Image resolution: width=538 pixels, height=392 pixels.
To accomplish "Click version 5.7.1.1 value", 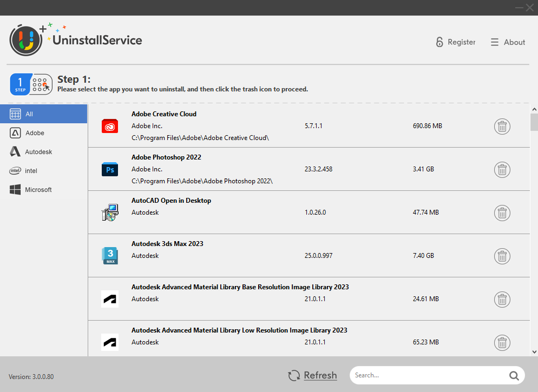I will pyautogui.click(x=313, y=126).
